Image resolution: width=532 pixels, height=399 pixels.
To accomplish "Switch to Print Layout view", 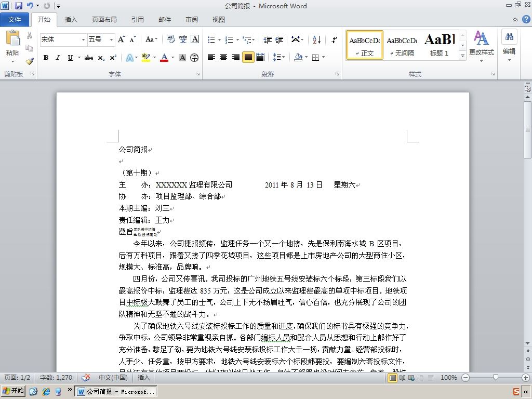I will [x=393, y=378].
